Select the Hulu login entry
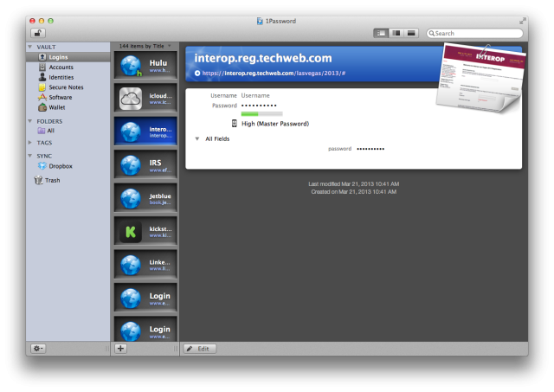This screenshot has width=554, height=392. [x=145, y=66]
